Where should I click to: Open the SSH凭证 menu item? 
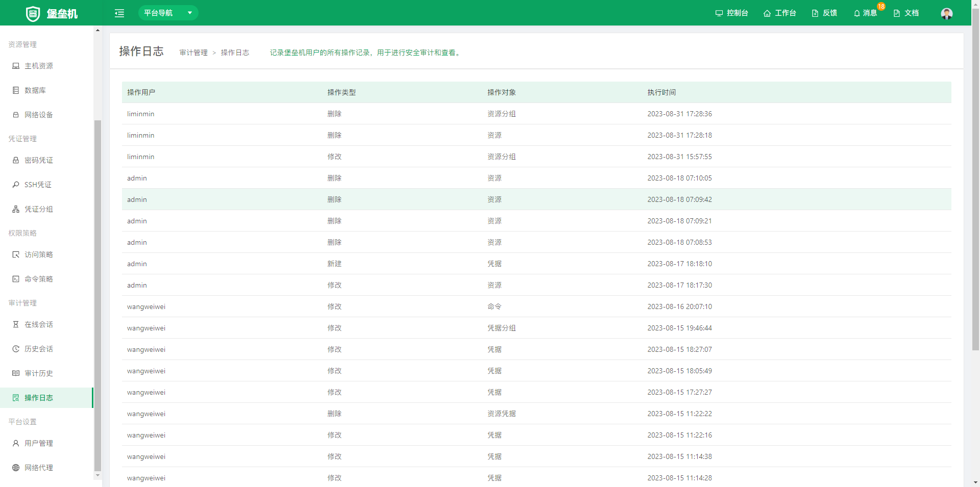(x=46, y=185)
